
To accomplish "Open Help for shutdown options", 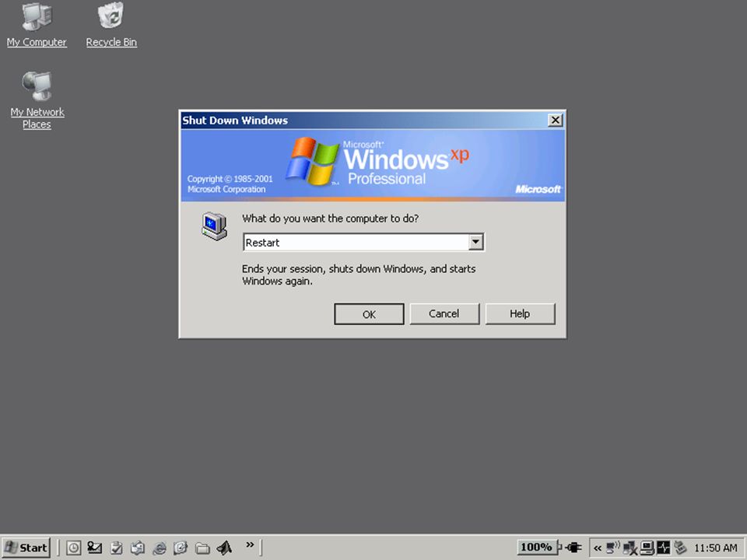I will click(520, 313).
